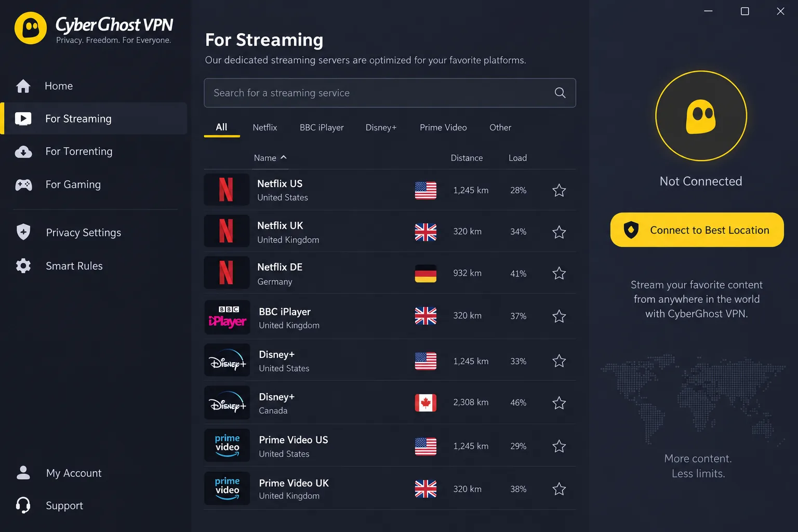Click the Disney+ logo in the Canada row
Viewport: 798px width, 532px height.
click(x=227, y=403)
